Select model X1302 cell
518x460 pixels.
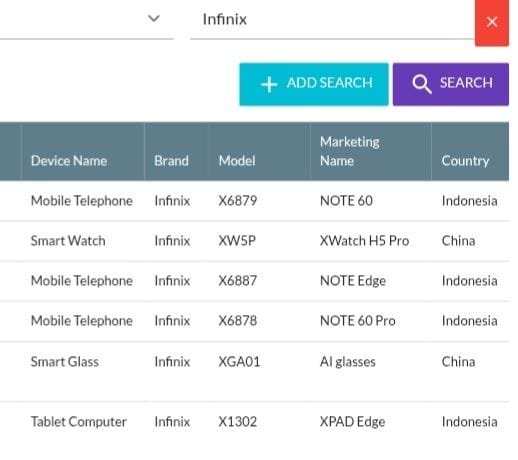tap(238, 422)
